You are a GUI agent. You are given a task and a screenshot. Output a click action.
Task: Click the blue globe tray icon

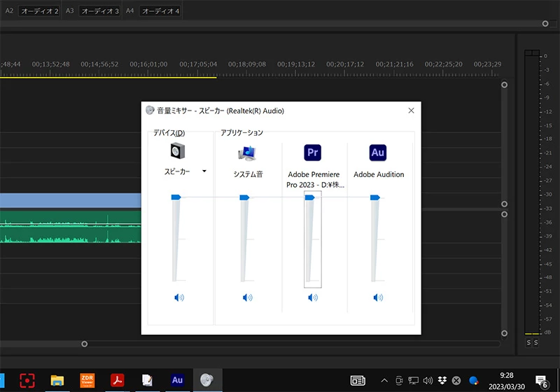[474, 381]
